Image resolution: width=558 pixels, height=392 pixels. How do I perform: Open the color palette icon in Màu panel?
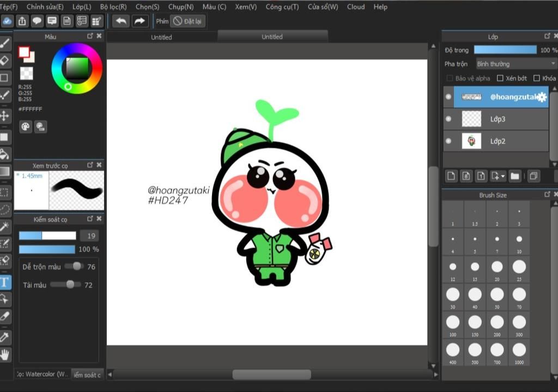click(25, 126)
